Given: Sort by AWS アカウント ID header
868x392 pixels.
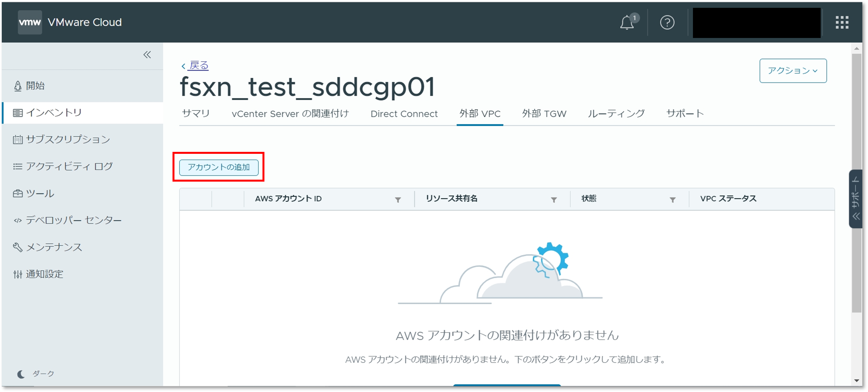Looking at the screenshot, I should pos(288,198).
